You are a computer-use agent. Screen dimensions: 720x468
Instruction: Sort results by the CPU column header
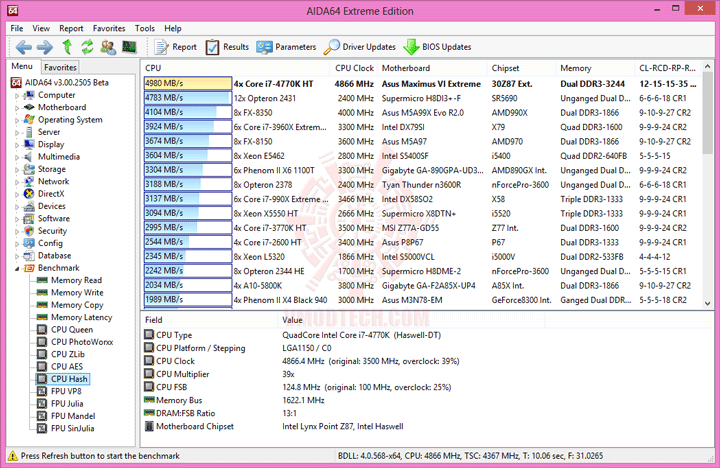[236, 68]
